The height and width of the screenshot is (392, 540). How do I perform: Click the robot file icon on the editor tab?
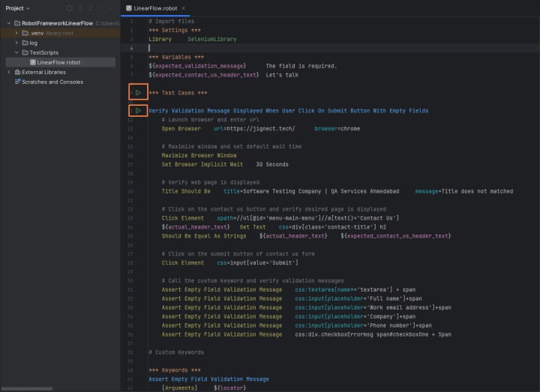click(130, 8)
